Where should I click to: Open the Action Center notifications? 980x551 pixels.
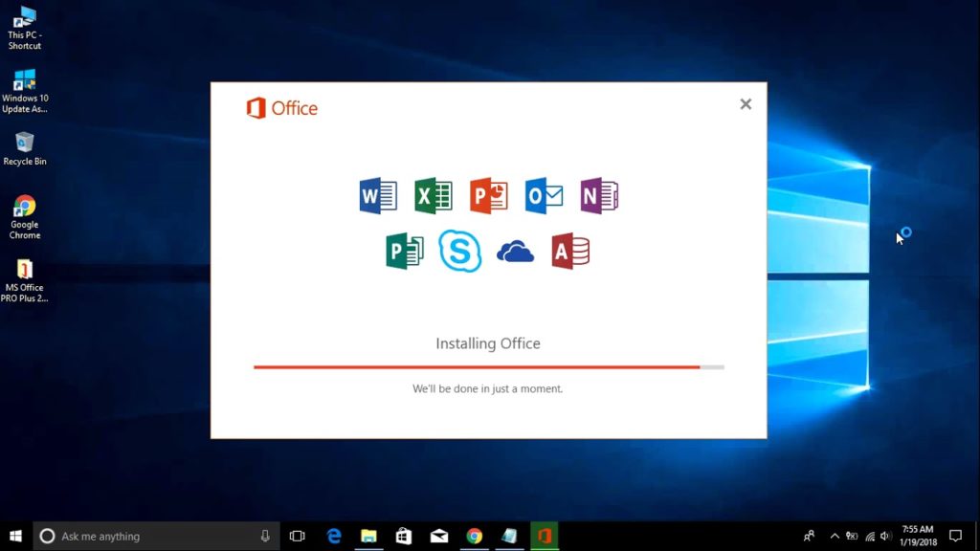coord(955,536)
